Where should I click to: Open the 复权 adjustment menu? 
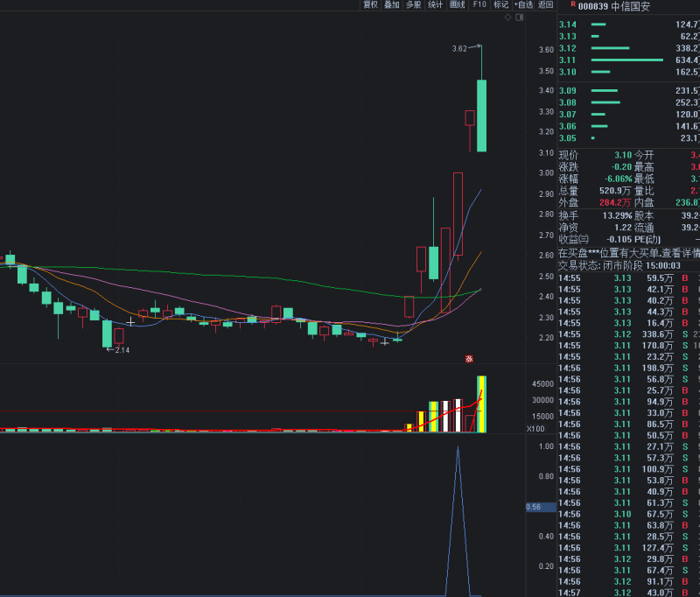tap(370, 5)
